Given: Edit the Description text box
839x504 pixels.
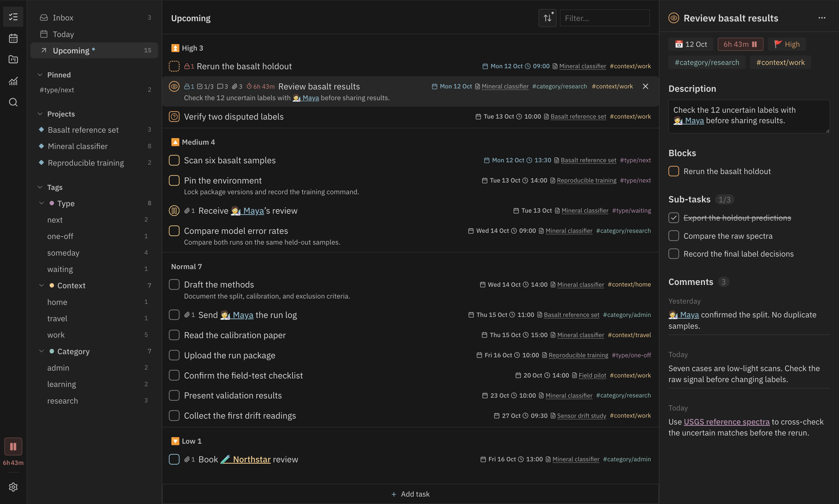Looking at the screenshot, I should [x=749, y=116].
